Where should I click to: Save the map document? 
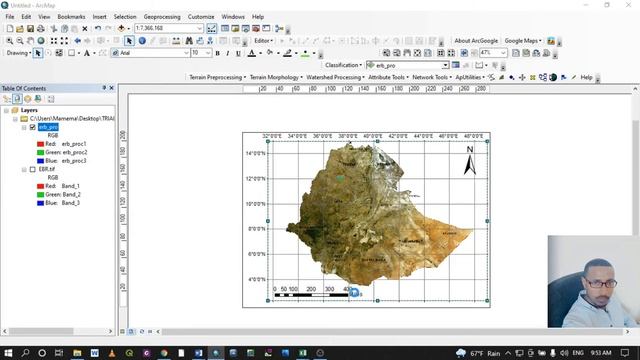pyautogui.click(x=30, y=29)
